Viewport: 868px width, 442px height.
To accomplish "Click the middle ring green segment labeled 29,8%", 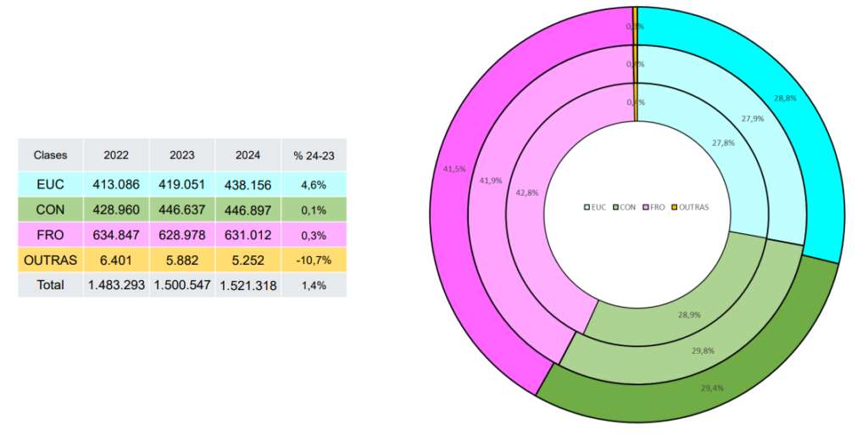I will click(695, 350).
